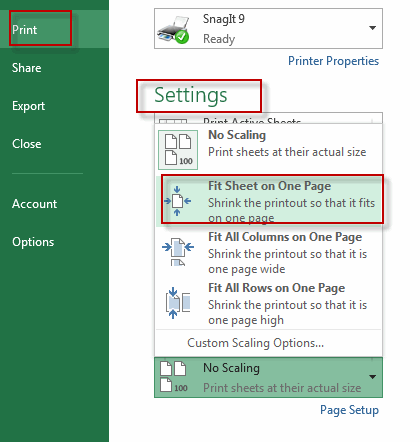Choose Fit All Rows on One Page

[269, 303]
